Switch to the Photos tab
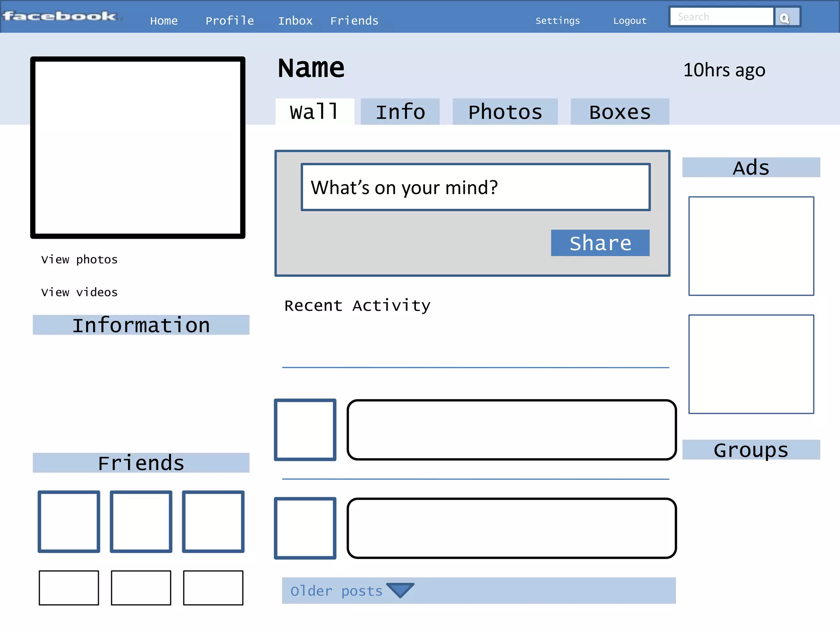840x630 pixels. 505,112
